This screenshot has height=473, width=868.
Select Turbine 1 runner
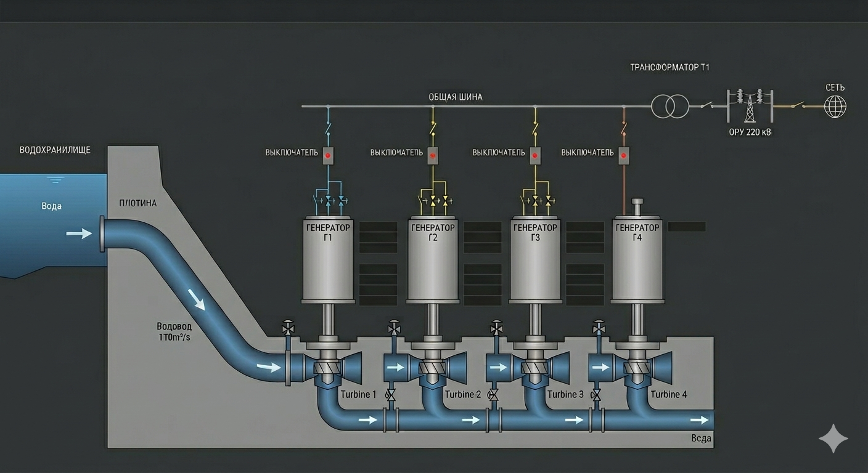coord(327,368)
